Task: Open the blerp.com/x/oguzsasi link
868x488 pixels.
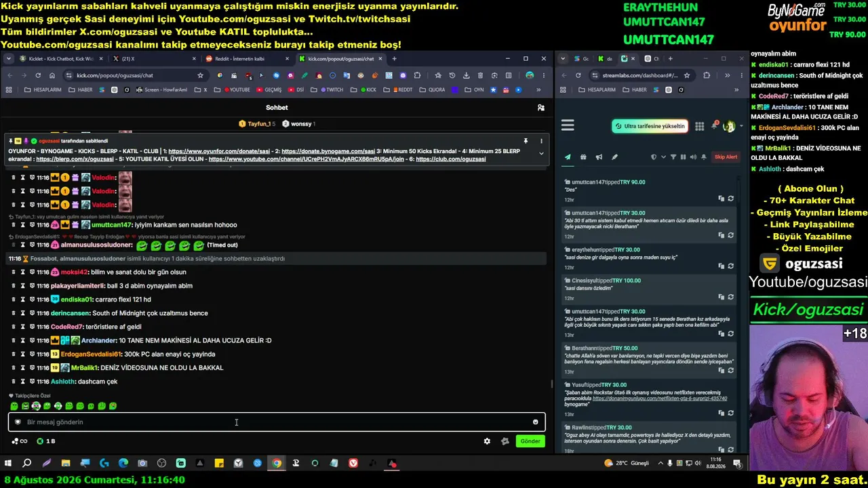Action: [75, 159]
